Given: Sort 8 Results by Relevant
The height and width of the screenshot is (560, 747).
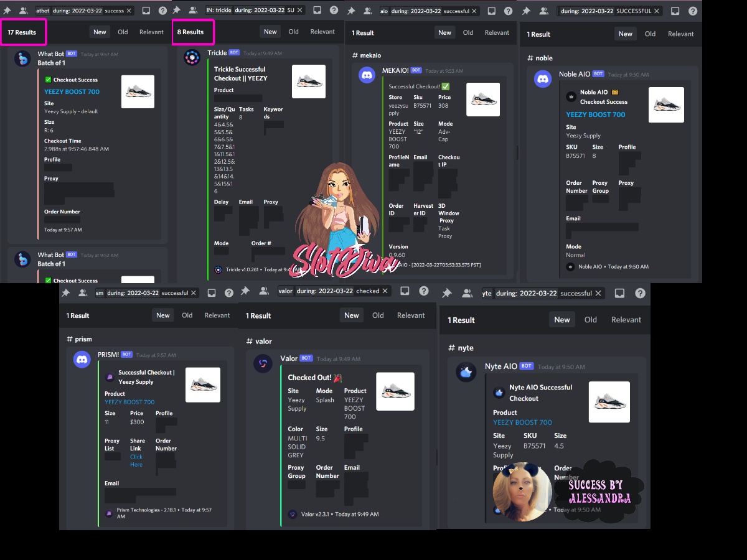Looking at the screenshot, I should (x=322, y=32).
